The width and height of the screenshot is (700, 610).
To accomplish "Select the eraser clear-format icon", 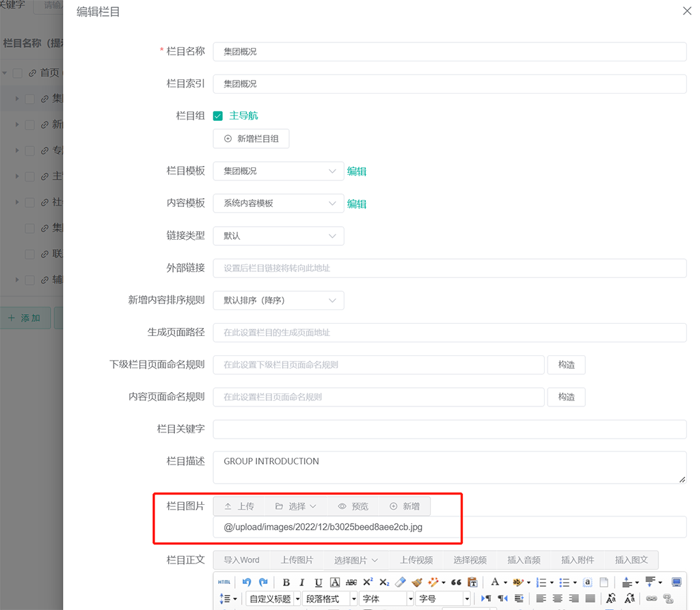I will point(401,582).
